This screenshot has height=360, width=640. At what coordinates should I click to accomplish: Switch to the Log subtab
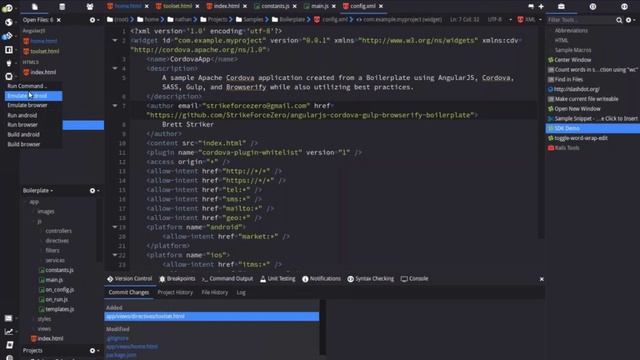[x=241, y=293]
